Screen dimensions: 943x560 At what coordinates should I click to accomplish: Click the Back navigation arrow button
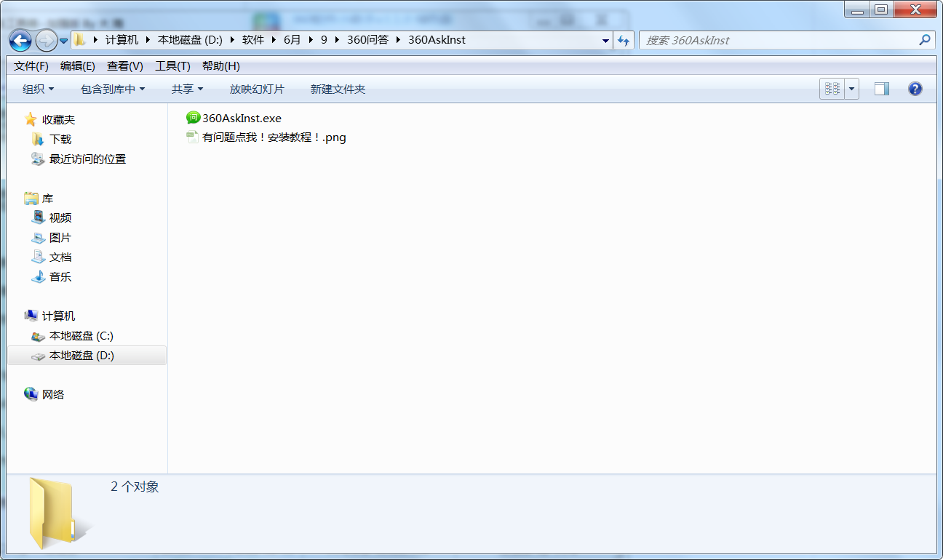20,41
